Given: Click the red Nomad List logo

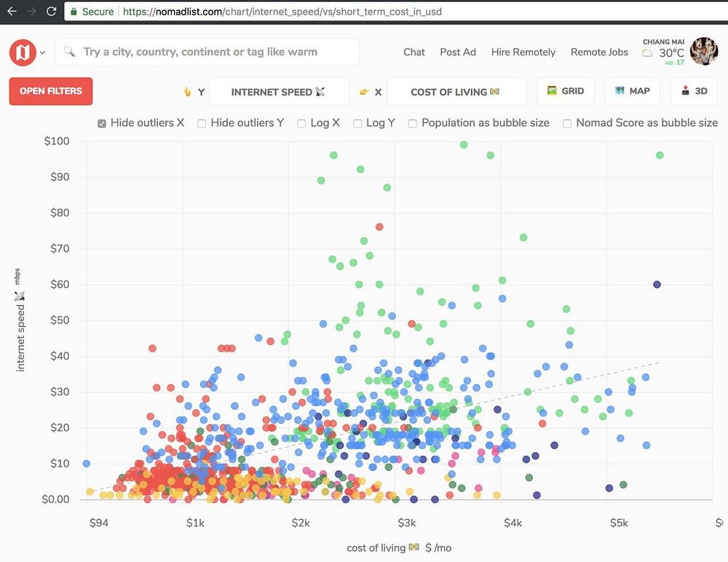Looking at the screenshot, I should tap(23, 52).
